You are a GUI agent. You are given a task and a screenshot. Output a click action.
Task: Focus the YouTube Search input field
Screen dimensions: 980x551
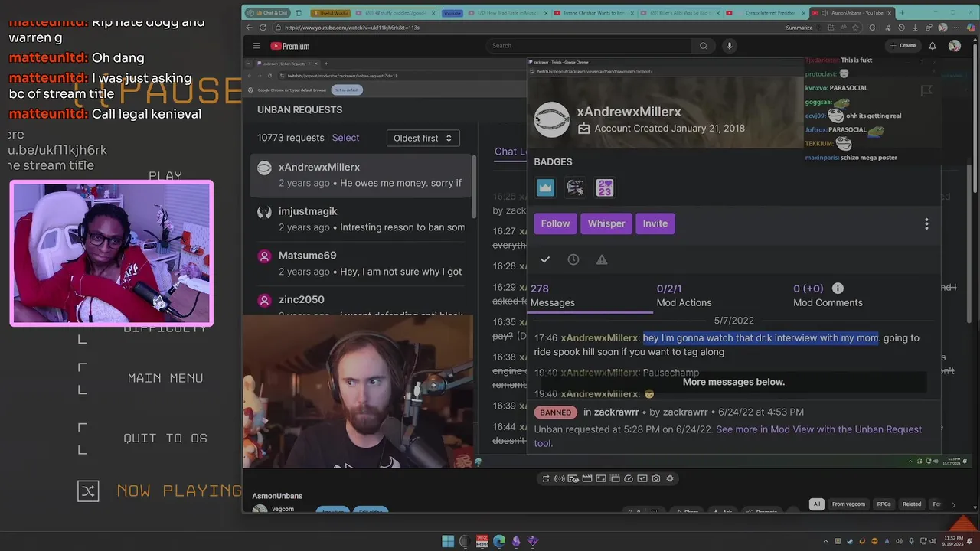[590, 46]
